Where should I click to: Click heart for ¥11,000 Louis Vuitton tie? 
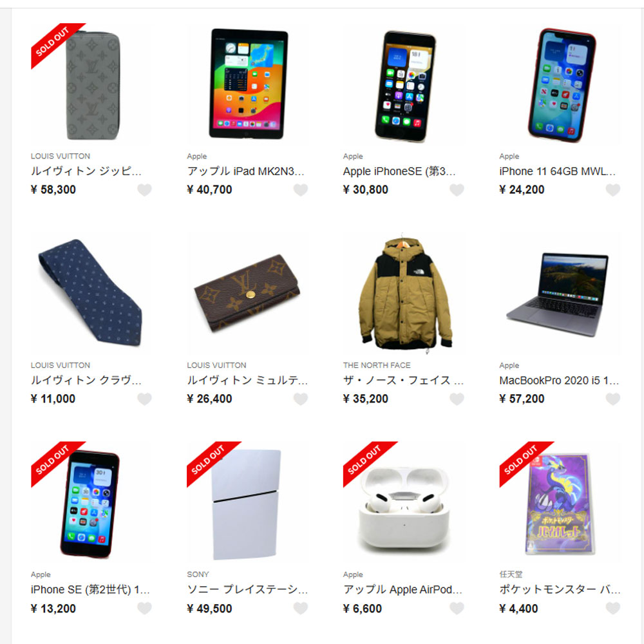coord(144,399)
